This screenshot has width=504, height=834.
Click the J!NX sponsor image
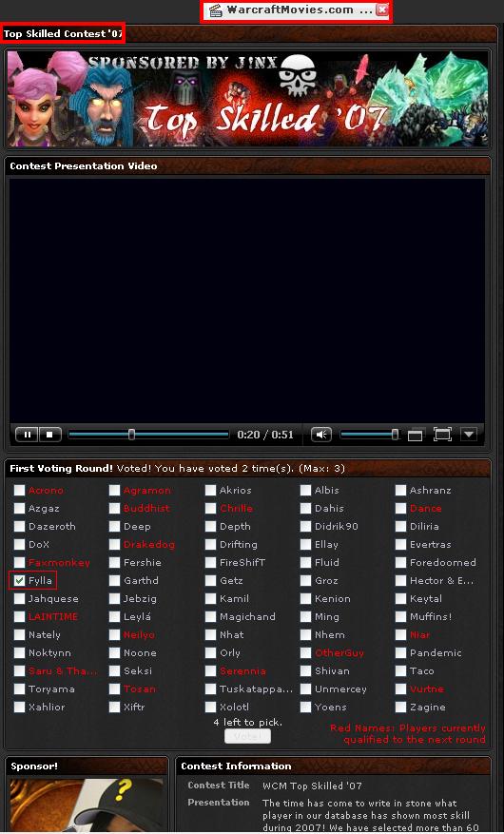tap(87, 805)
